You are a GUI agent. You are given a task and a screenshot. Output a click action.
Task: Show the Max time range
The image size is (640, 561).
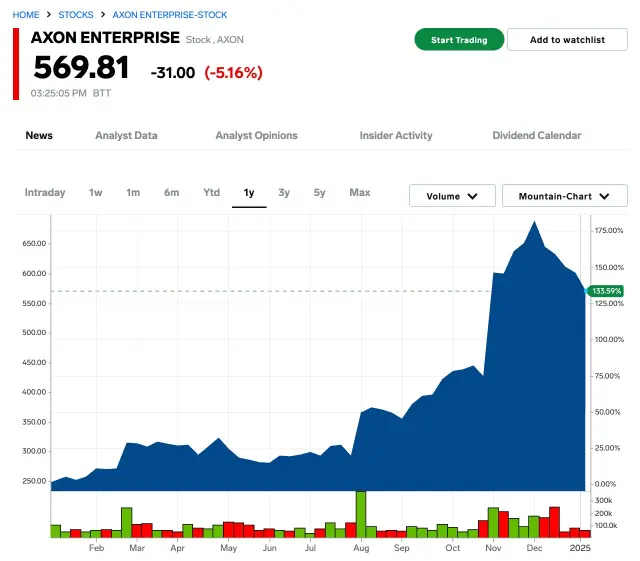[x=360, y=193]
